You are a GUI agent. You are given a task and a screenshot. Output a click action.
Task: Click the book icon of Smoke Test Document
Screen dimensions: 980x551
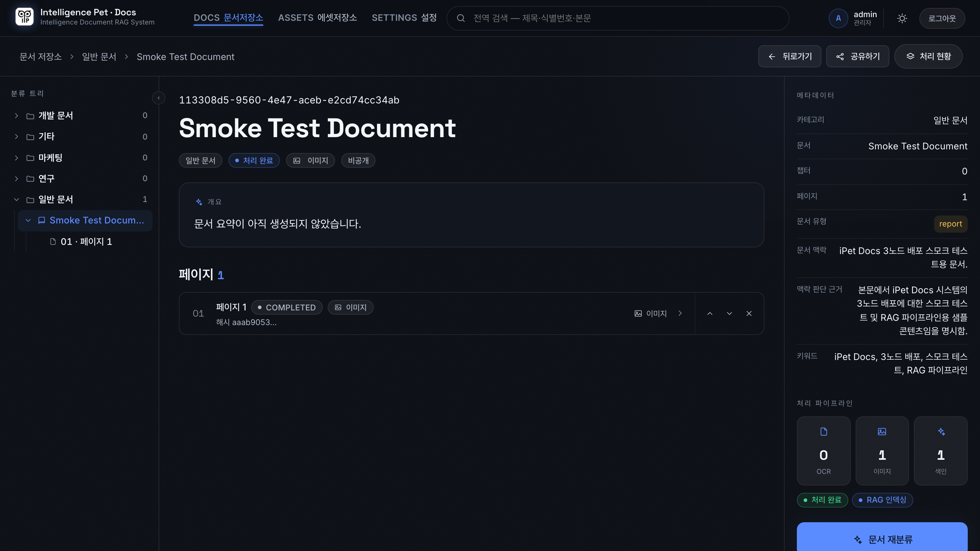click(42, 220)
